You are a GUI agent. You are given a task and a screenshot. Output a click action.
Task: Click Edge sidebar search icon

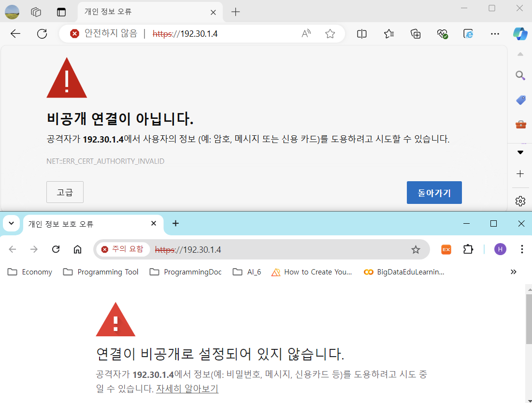tap(520, 75)
